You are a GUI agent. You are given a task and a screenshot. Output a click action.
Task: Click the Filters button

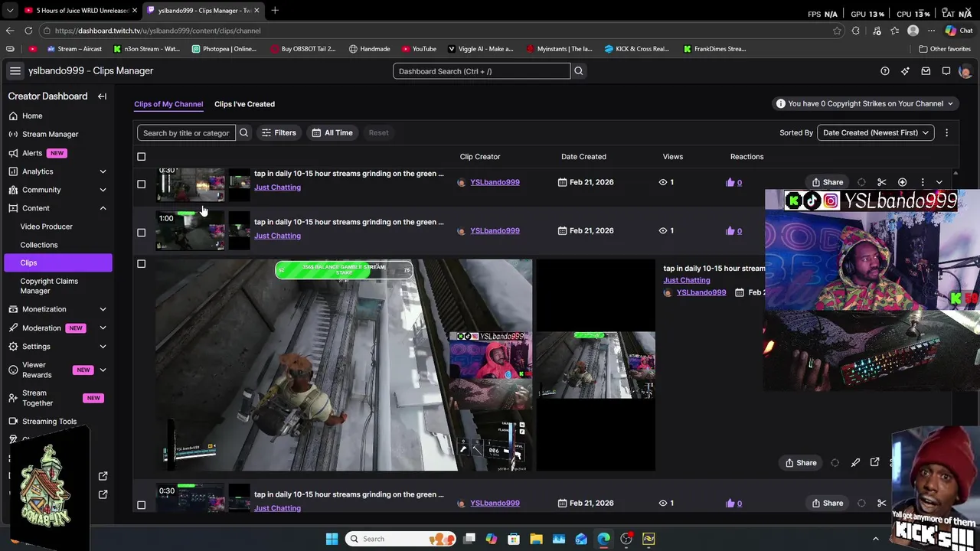coord(279,133)
